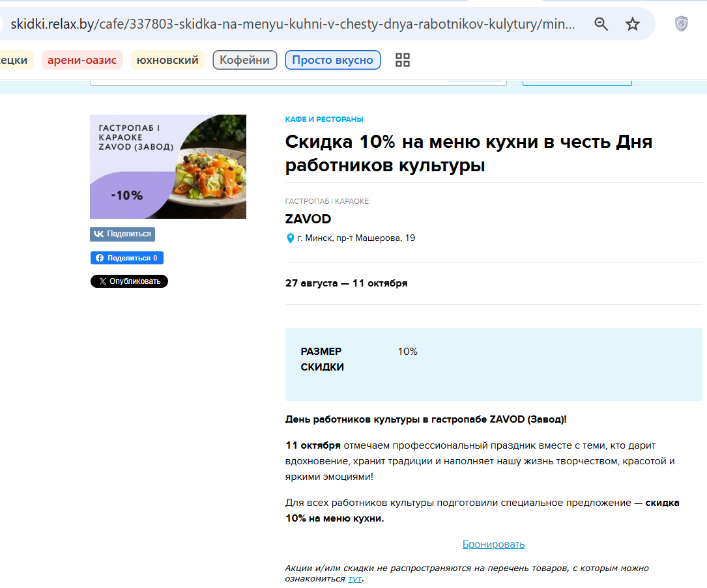Share via VK Поделиться button
This screenshot has width=707, height=588.
pos(123,234)
